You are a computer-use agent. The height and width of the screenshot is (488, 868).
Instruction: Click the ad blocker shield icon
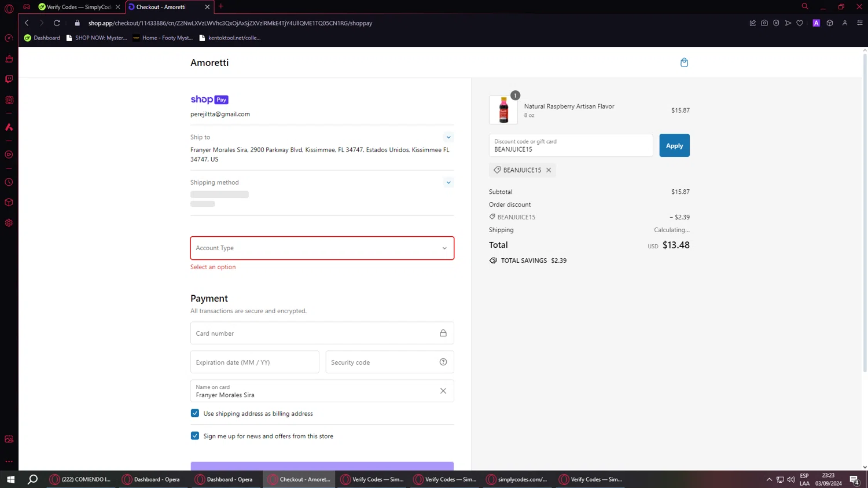(x=776, y=23)
